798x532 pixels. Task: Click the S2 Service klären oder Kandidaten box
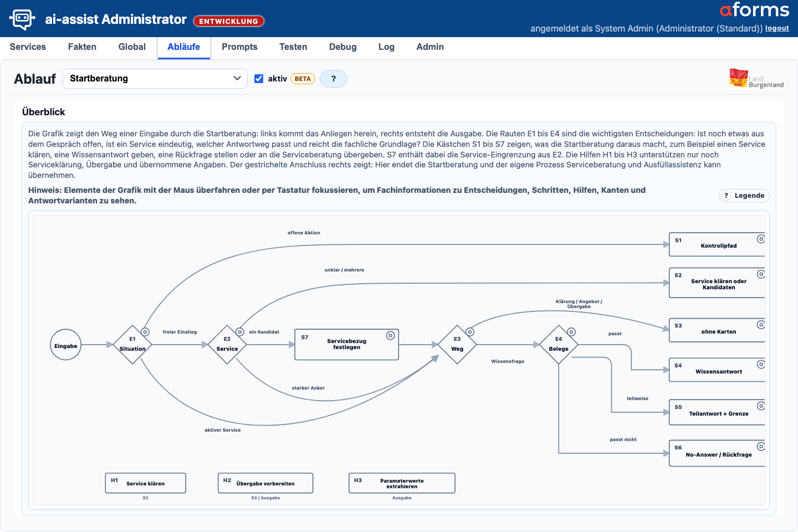coord(717,283)
